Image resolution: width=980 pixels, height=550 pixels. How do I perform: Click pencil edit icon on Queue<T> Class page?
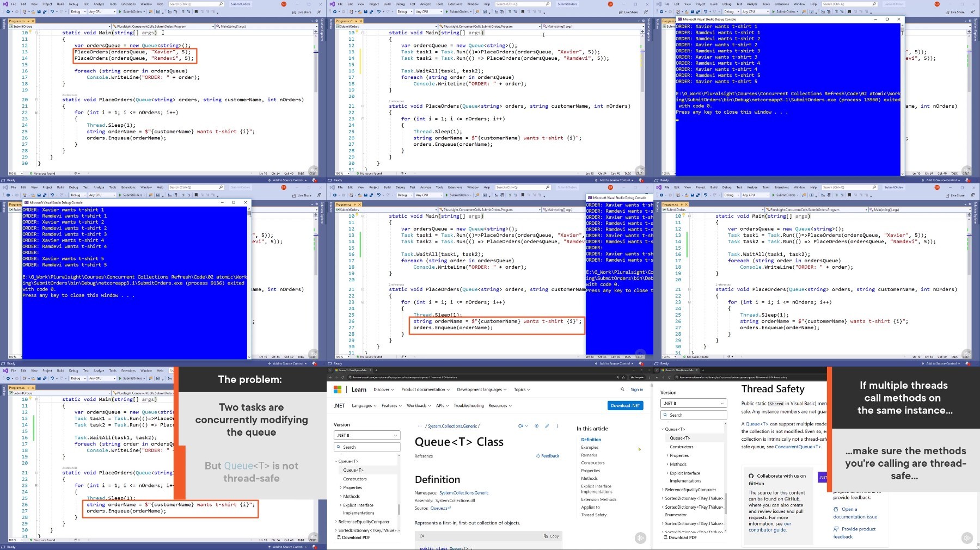547,426
